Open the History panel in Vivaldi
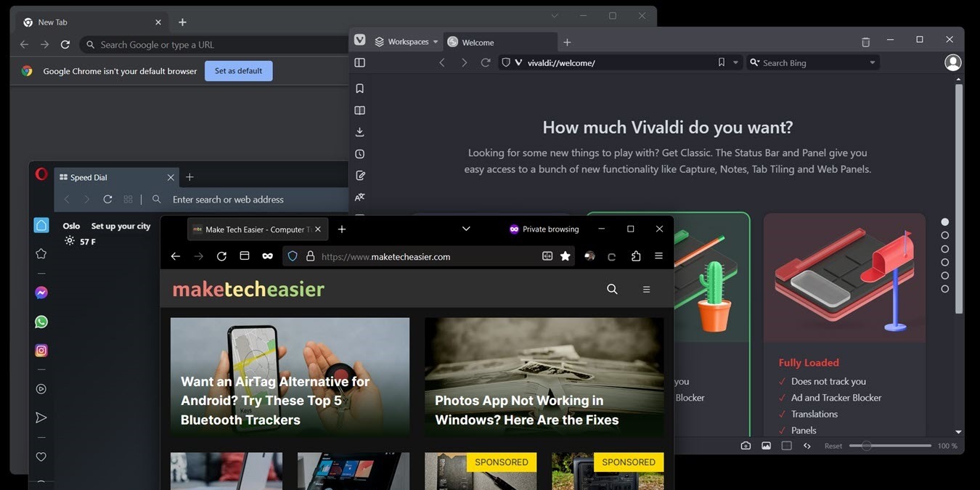 [x=359, y=153]
